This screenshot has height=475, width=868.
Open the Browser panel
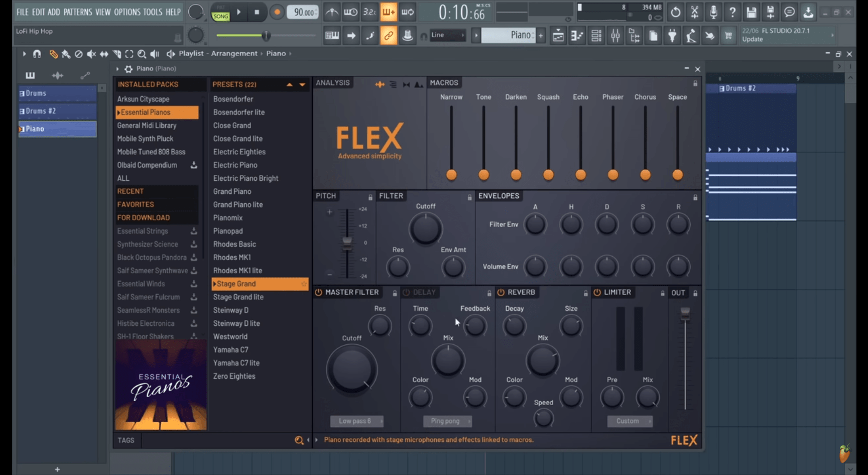pyautogui.click(x=634, y=36)
